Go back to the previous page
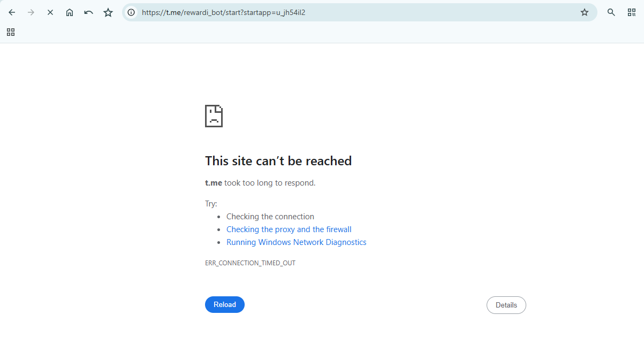 pos(12,12)
